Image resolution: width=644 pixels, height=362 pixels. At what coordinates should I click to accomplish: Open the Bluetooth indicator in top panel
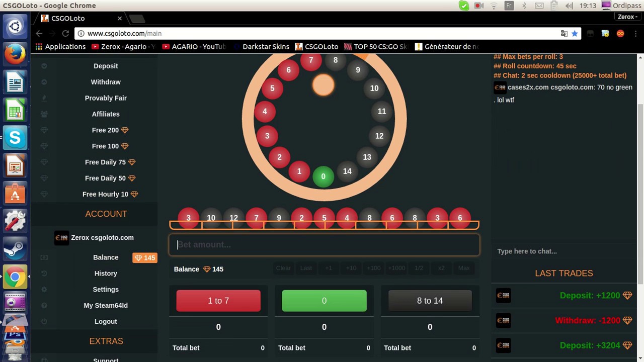(x=524, y=6)
